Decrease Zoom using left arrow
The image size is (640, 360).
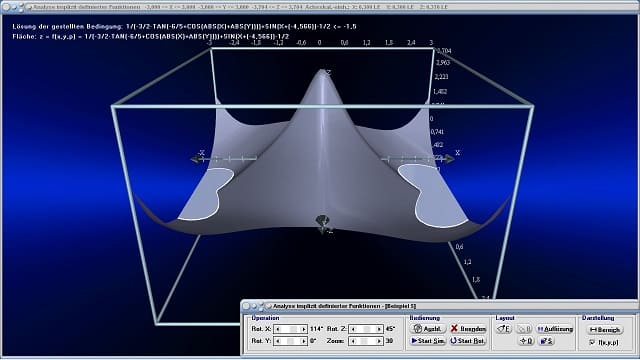[x=353, y=341]
